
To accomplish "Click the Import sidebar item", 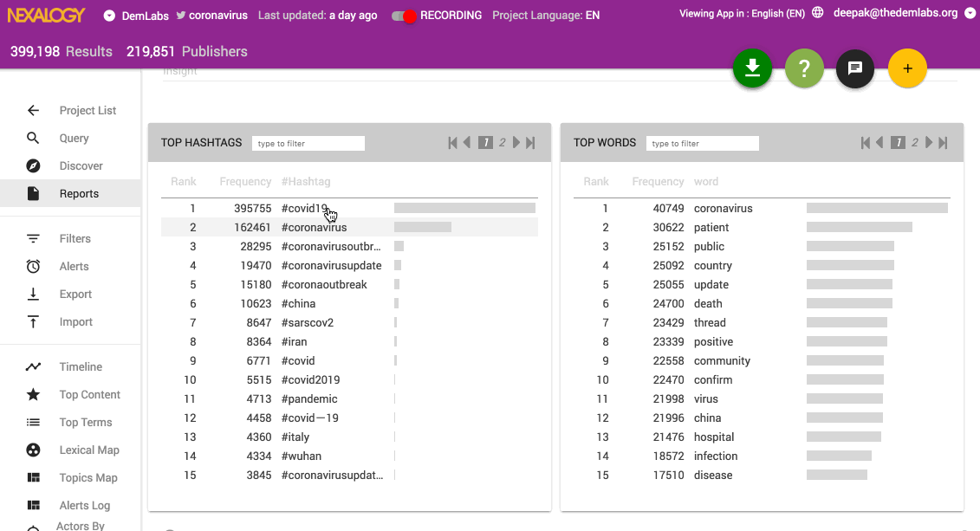I will pyautogui.click(x=75, y=321).
